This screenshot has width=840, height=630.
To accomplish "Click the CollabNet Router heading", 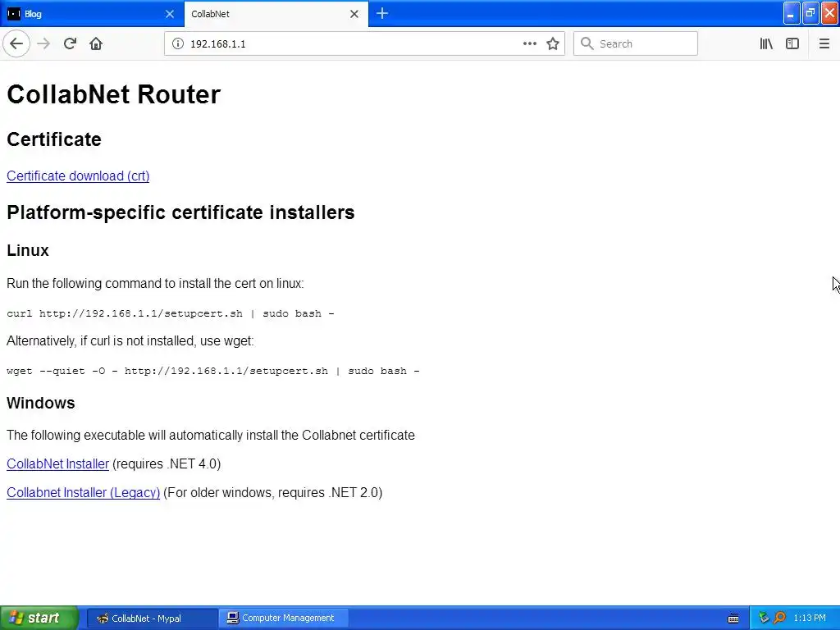I will (113, 94).
